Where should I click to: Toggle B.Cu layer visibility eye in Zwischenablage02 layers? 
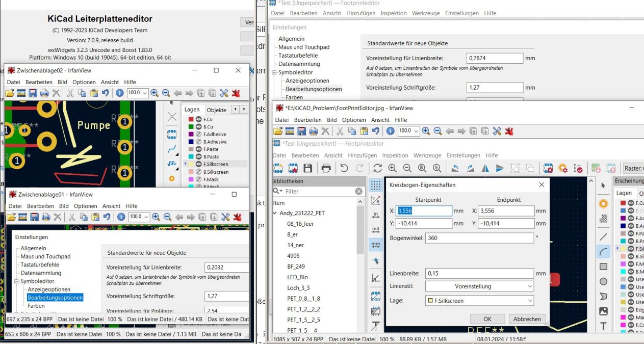coord(199,126)
